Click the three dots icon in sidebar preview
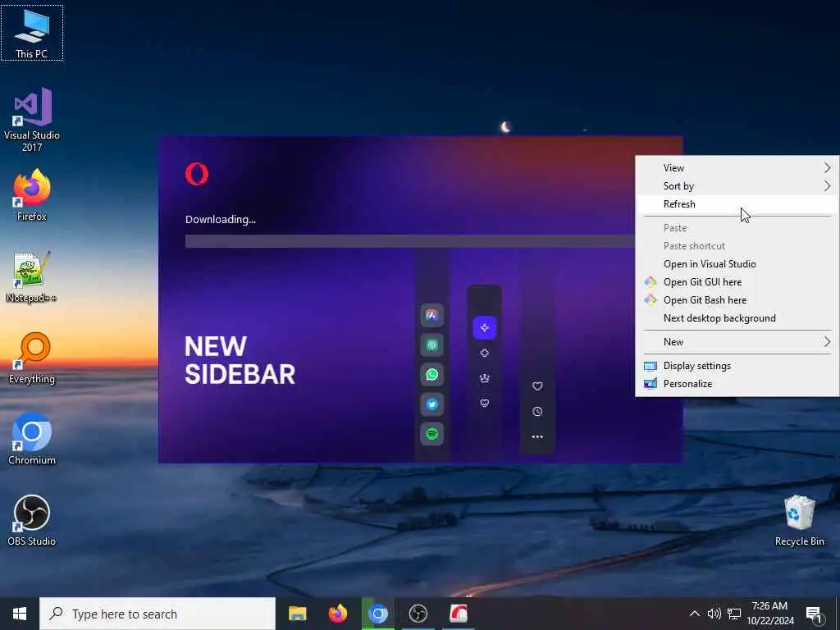 pyautogui.click(x=537, y=436)
